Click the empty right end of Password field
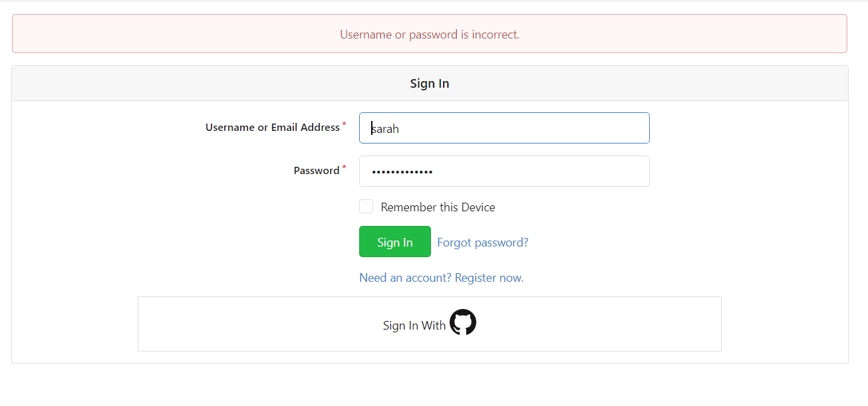Screen dimensions: 868x406 (612, 171)
